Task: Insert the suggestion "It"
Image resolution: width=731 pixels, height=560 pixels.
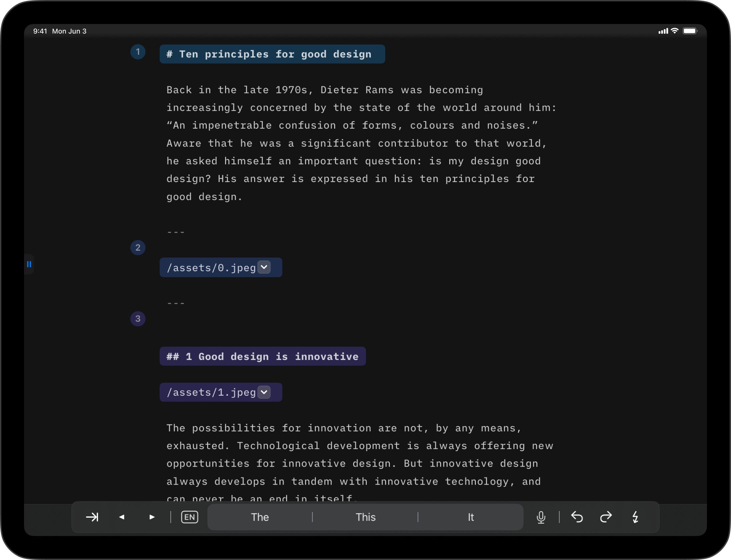Action: coord(471,517)
